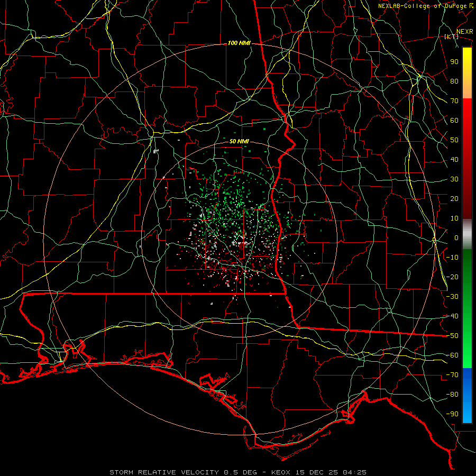
Task: Click the 0 value on the velocity scale
Action: click(x=456, y=238)
